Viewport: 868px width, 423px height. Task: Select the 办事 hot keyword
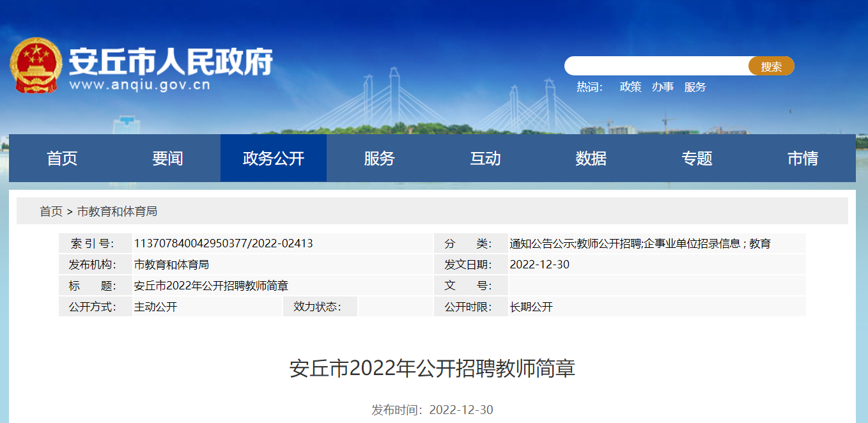(x=662, y=87)
